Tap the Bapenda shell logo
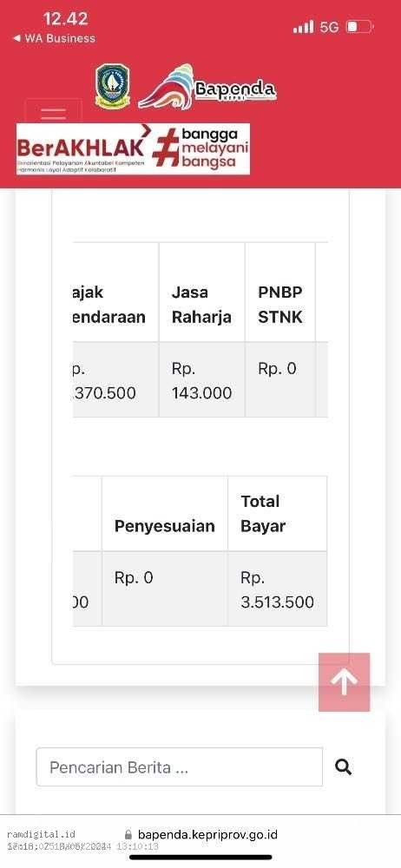401x868 pixels. pyautogui.click(x=207, y=87)
